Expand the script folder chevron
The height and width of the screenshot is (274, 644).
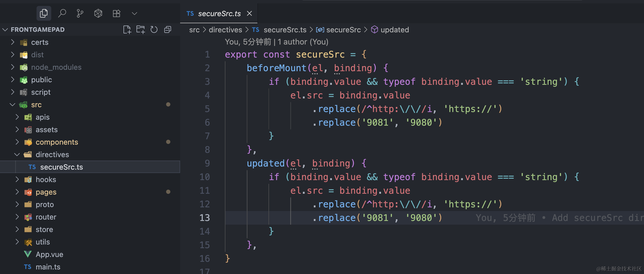point(12,92)
